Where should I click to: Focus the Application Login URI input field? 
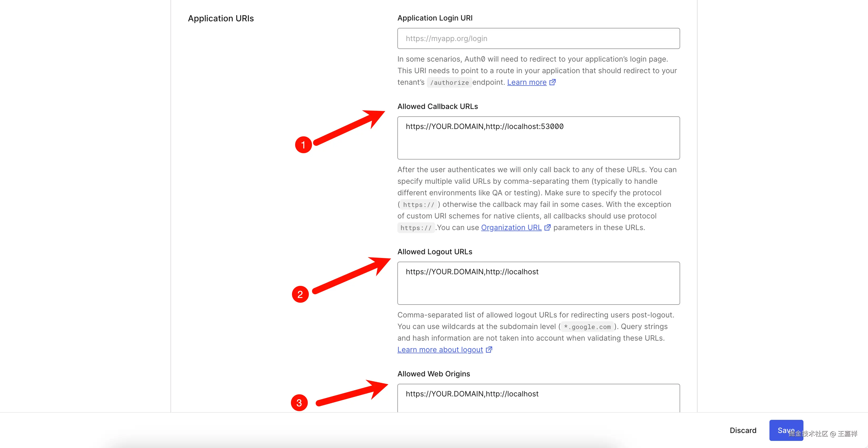click(538, 38)
